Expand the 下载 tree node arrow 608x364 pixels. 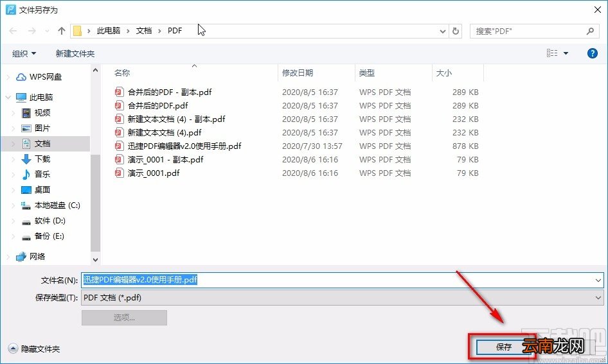pyautogui.click(x=13, y=159)
